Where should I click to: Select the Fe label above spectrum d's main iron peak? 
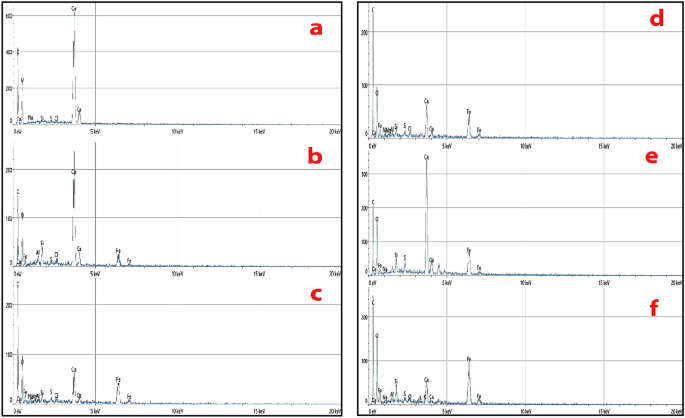click(x=469, y=112)
